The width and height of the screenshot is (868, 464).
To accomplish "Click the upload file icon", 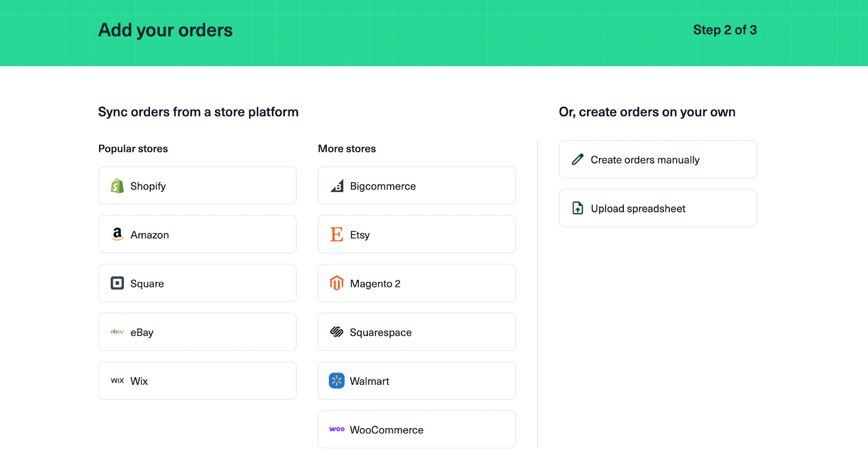I will tap(578, 208).
